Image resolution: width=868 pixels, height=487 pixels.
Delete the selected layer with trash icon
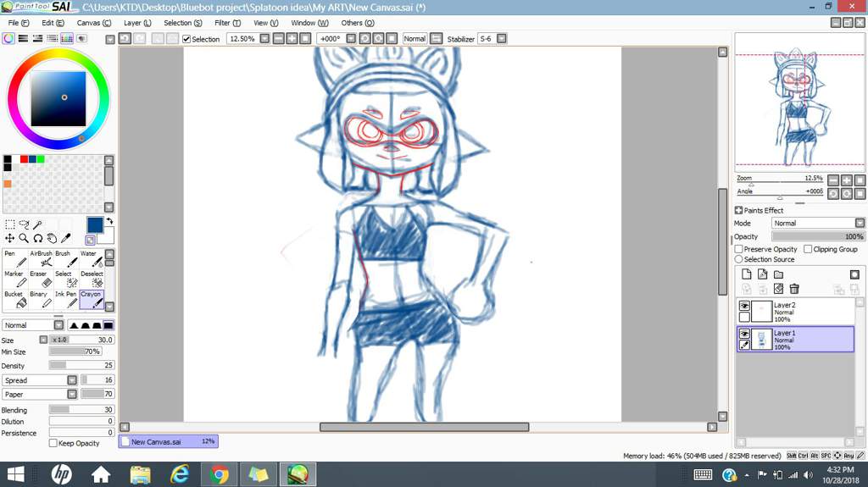[x=794, y=288]
